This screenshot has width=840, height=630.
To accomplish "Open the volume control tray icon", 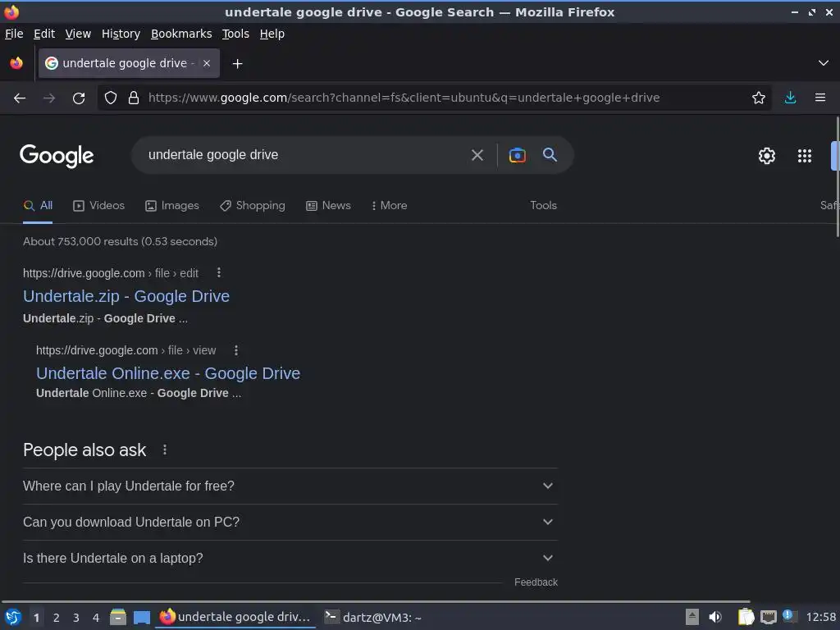I will click(715, 618).
